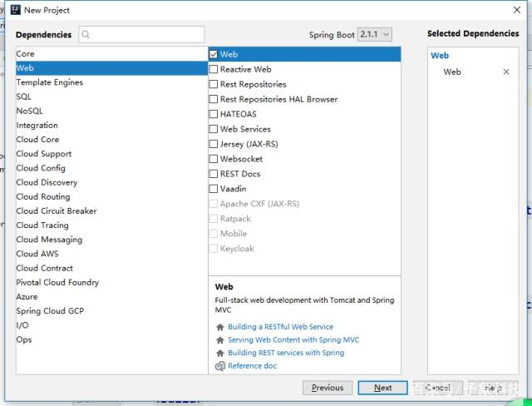Select the Cloud Tracing category
Image resolution: width=532 pixels, height=406 pixels.
(111, 225)
